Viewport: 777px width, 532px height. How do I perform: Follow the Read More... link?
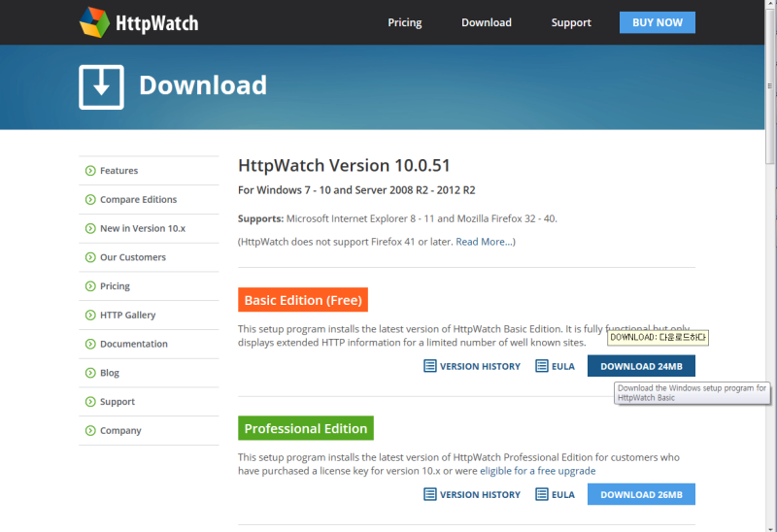pos(484,242)
